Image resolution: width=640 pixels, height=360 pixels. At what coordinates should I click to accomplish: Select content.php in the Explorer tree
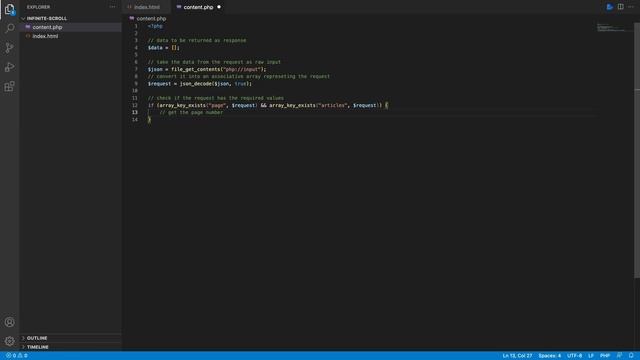[71, 27]
